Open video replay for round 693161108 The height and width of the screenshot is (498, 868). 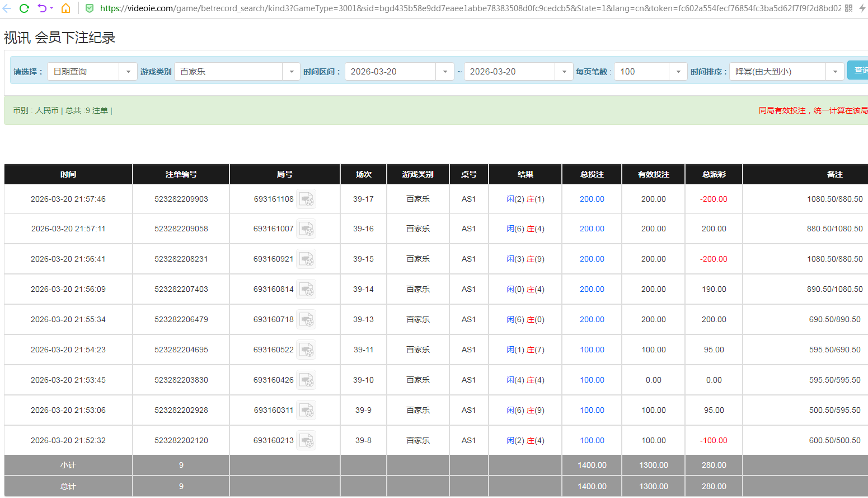click(x=306, y=199)
